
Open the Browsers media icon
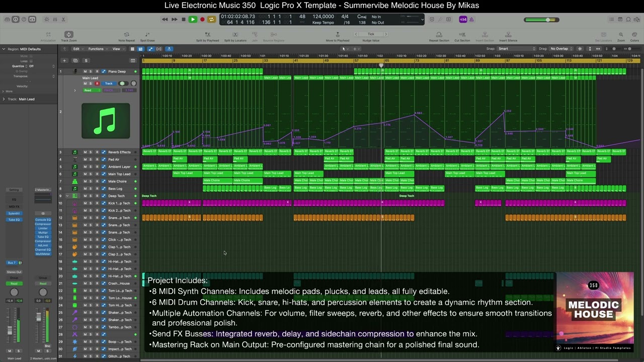(x=636, y=20)
